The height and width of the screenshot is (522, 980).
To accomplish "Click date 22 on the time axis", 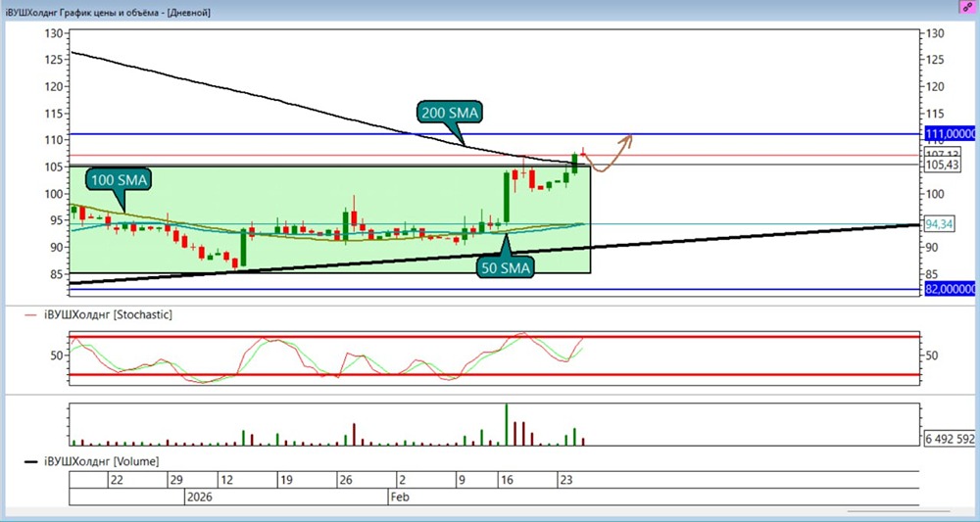I will [x=117, y=480].
